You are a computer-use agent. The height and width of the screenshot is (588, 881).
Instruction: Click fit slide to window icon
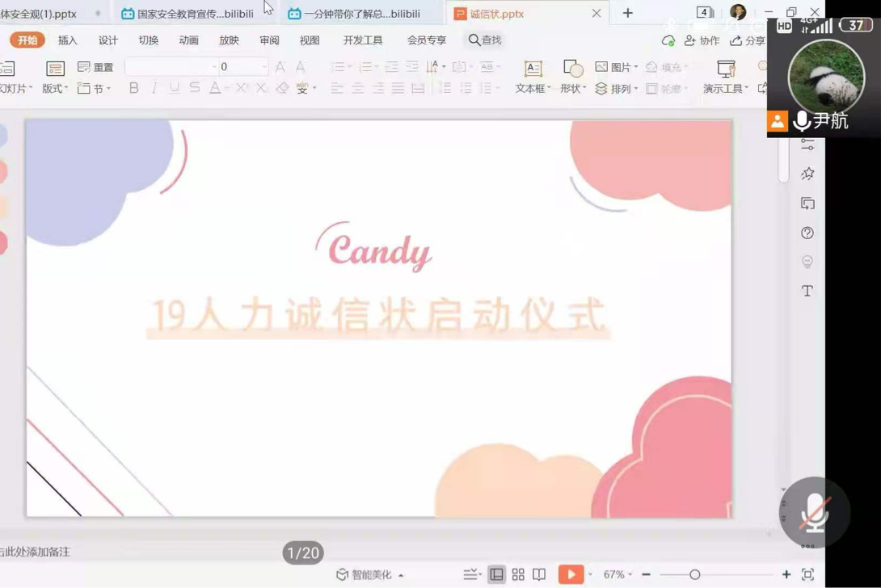tap(807, 574)
